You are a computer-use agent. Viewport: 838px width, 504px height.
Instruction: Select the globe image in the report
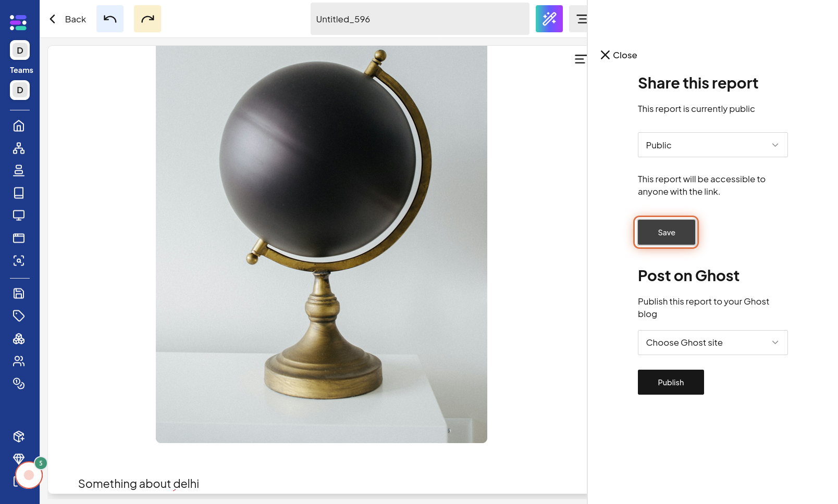click(322, 244)
